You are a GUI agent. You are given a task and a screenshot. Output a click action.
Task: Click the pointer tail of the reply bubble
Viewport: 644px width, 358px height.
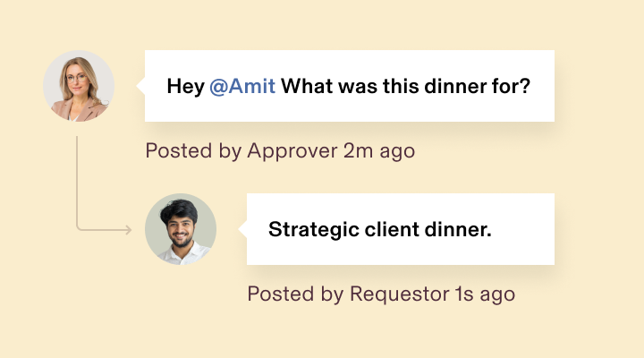coord(242,229)
